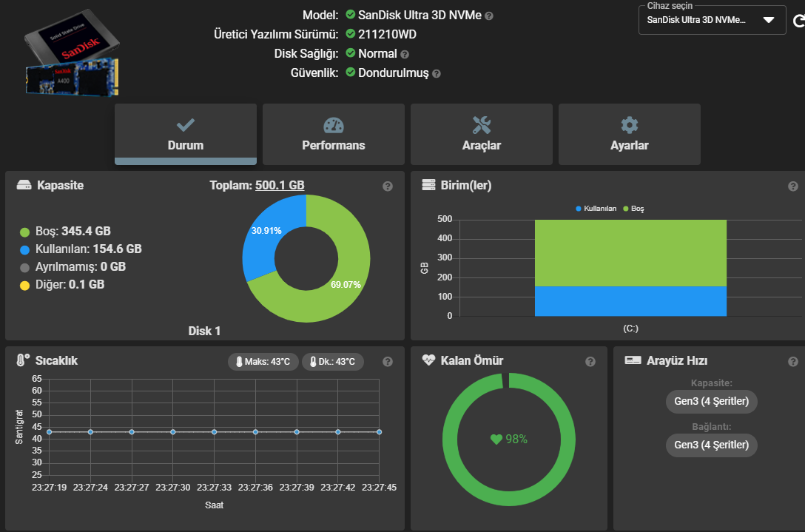805x532 pixels.
Task: Click the (C:) volume label
Action: pos(630,328)
